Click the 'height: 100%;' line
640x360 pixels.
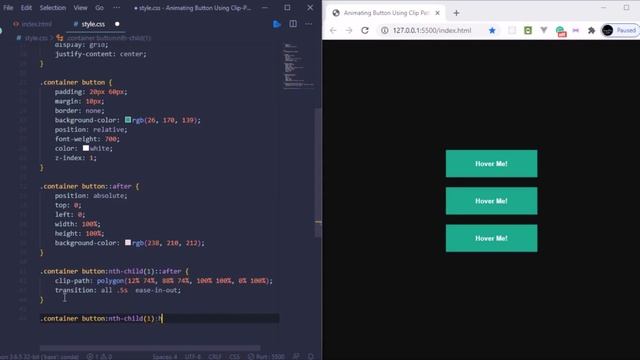(80, 233)
